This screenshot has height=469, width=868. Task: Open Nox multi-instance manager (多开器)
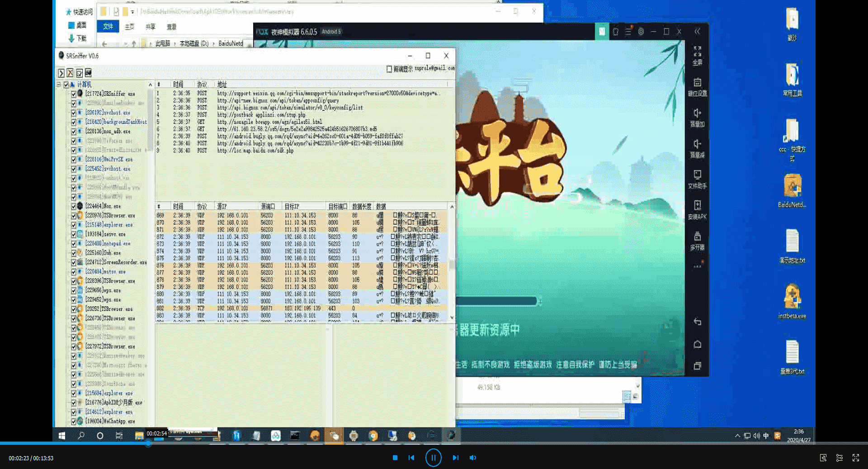pos(697,241)
